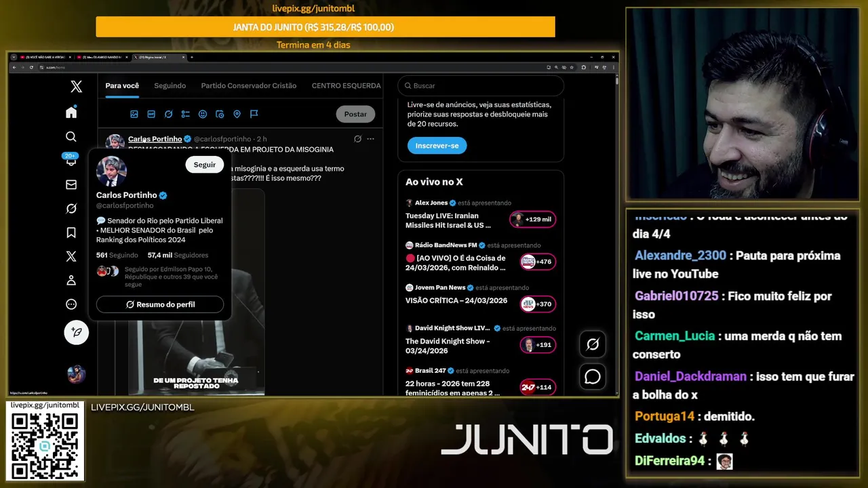Click the Postar button
The image size is (868, 488).
355,114
